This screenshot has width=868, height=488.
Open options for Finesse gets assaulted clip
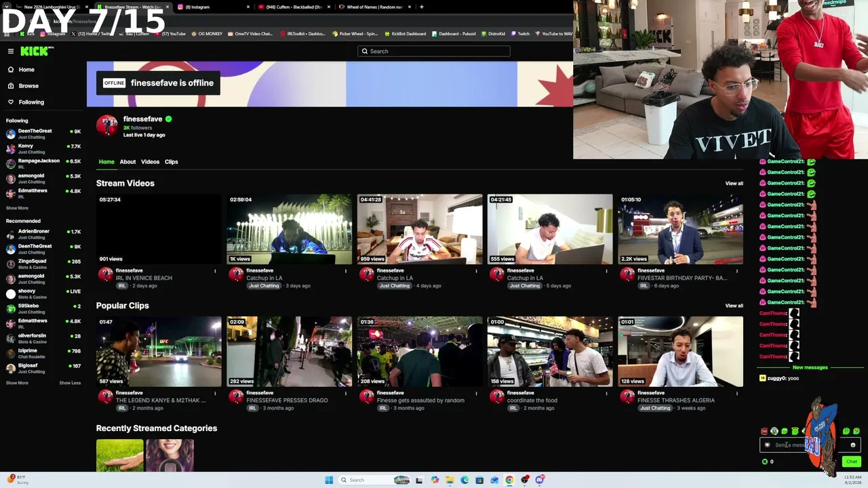tap(476, 393)
